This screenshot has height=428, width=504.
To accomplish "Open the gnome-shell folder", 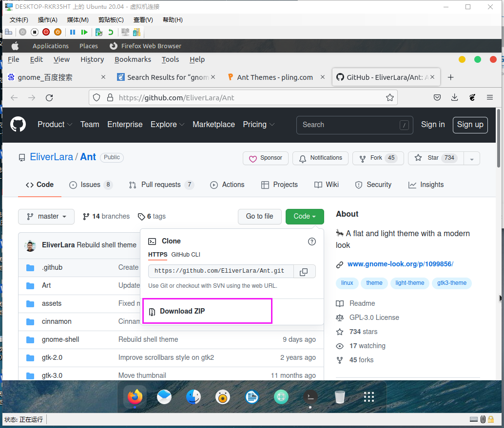I will click(x=60, y=339).
